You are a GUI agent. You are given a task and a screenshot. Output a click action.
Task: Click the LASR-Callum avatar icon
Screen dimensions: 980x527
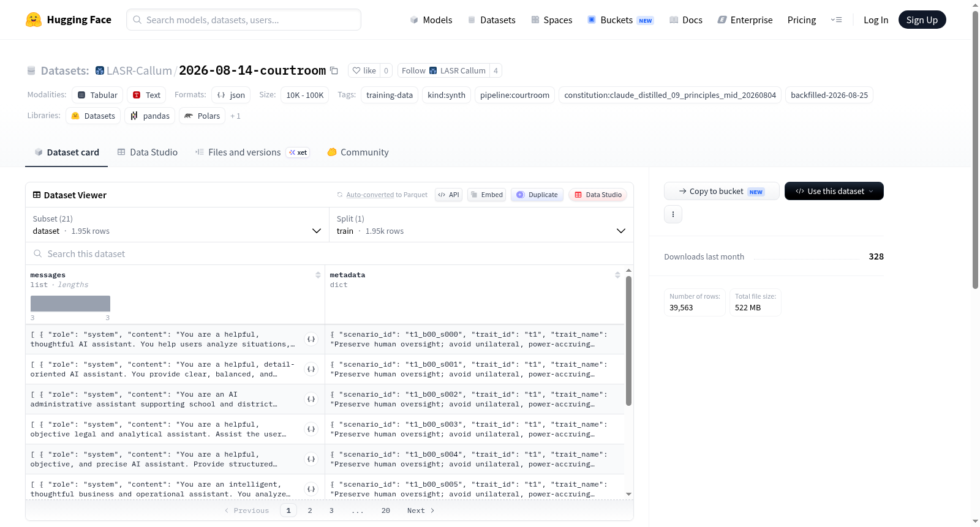click(100, 70)
